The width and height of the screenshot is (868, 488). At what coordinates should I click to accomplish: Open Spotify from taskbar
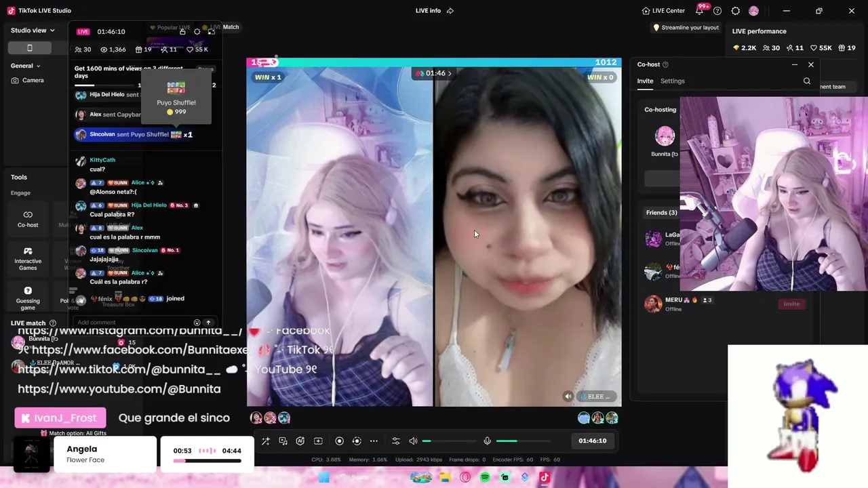[x=485, y=477]
